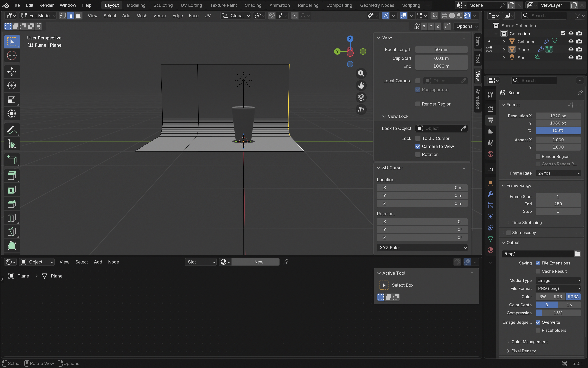Switch to face select mode
The image size is (588, 368).
78,16
